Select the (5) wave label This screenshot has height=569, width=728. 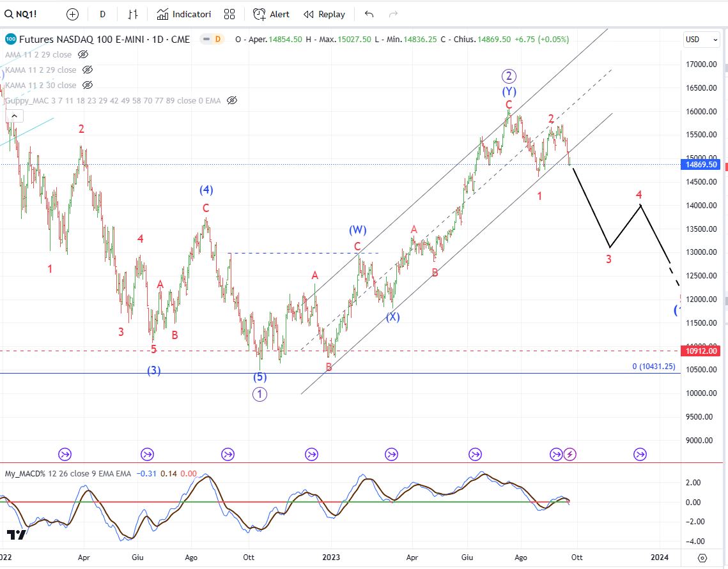[259, 377]
